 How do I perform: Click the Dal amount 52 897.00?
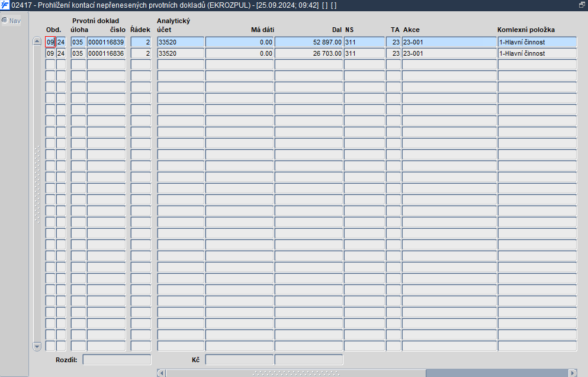[x=309, y=42]
